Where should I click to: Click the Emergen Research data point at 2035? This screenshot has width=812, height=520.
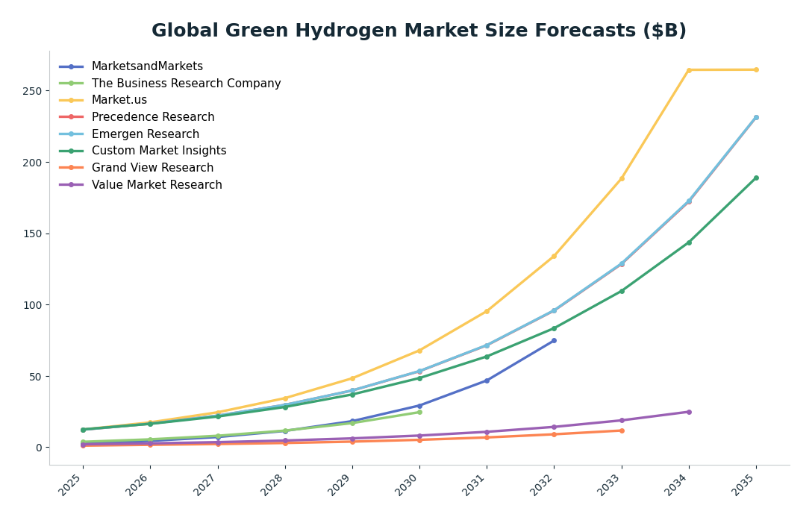click(x=756, y=118)
